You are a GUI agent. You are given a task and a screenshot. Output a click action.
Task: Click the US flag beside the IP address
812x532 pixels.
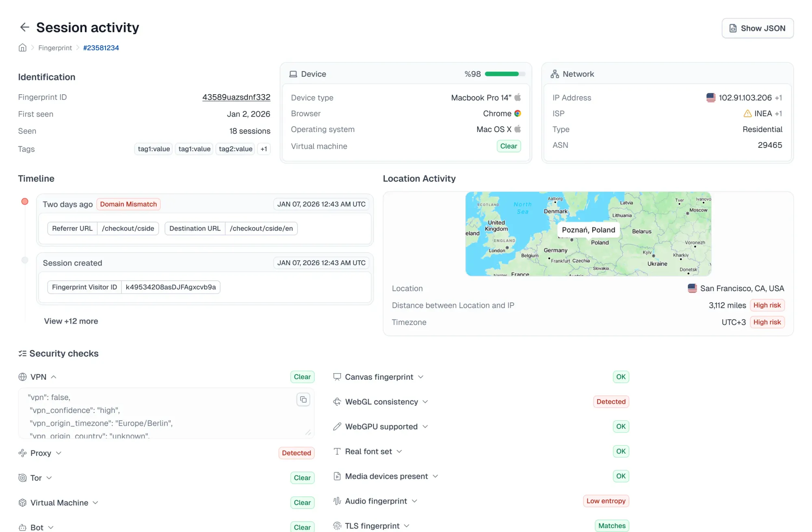pos(710,97)
